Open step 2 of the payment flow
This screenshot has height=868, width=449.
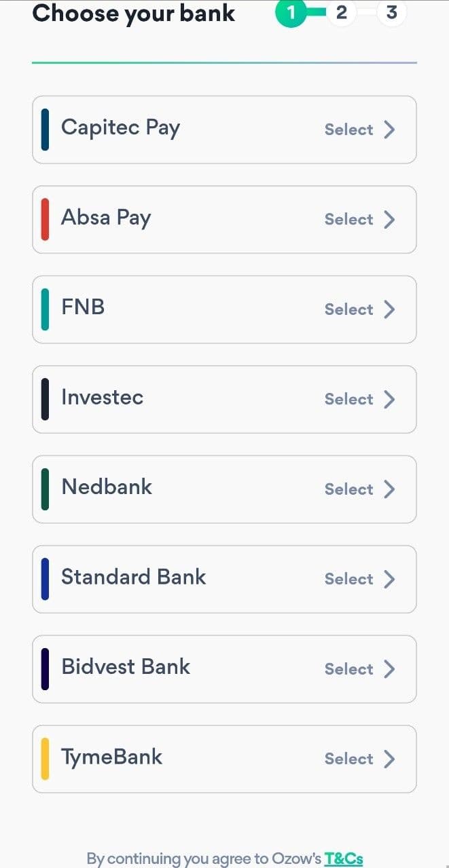[x=341, y=12]
